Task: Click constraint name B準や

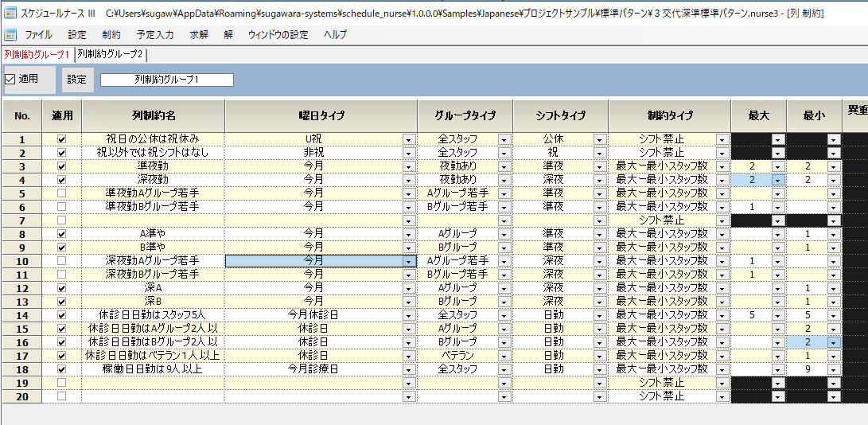Action: tap(154, 248)
